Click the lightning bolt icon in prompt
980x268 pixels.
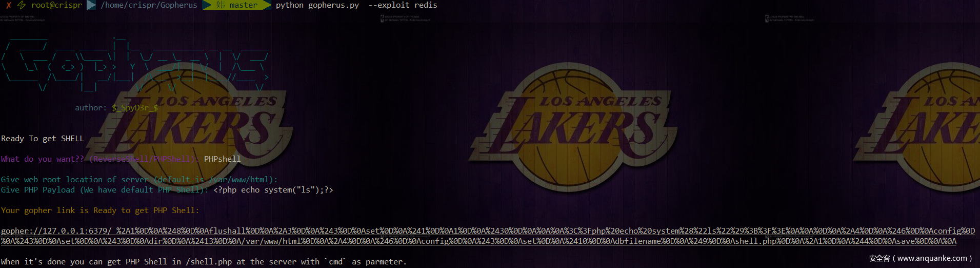click(22, 5)
